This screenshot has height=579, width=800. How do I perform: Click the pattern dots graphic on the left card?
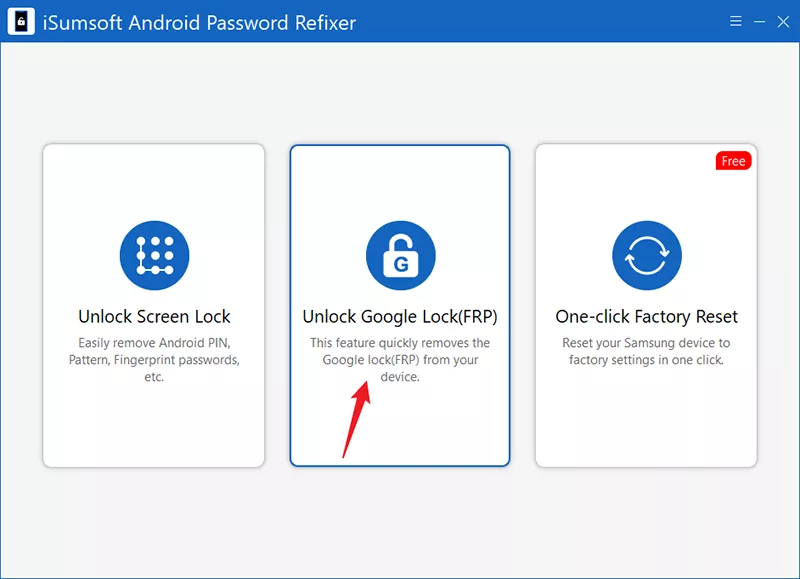click(154, 255)
